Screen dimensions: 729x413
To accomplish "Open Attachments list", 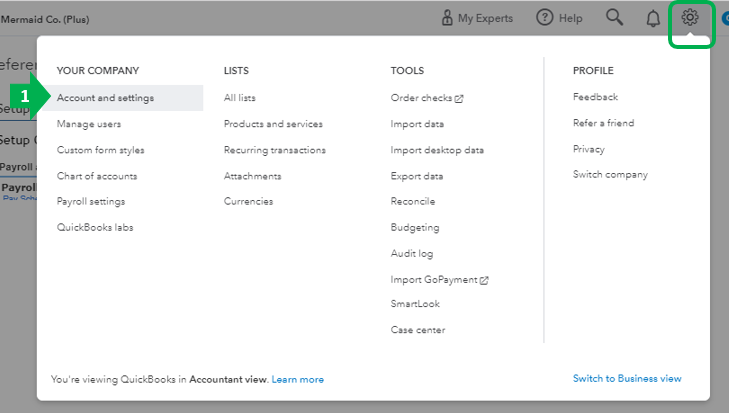I will [252, 176].
